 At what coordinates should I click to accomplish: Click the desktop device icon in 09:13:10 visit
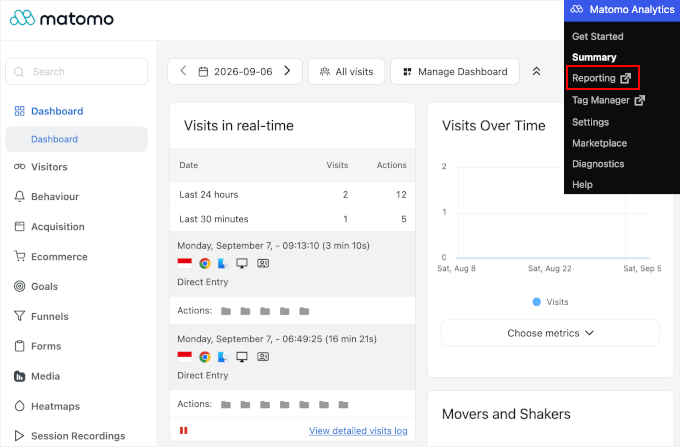pyautogui.click(x=242, y=263)
